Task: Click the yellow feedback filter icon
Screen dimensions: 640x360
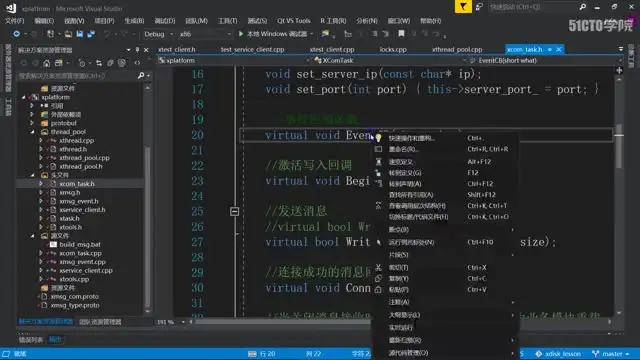Action: [x=463, y=7]
